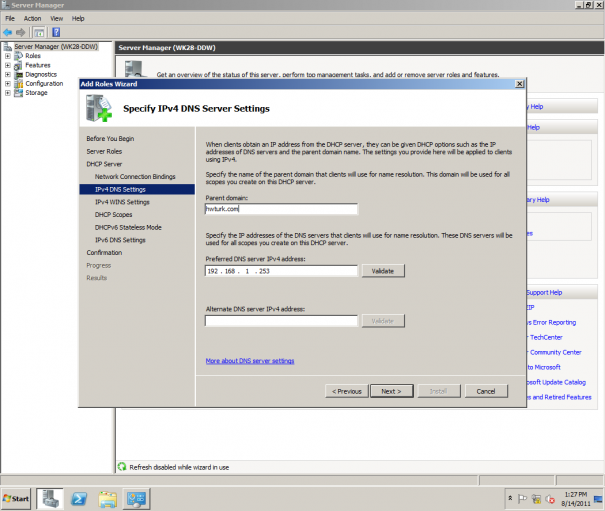Viewport: 605px width, 511px height.
Task: Go to Network Connection Bindings step
Action: [x=135, y=177]
